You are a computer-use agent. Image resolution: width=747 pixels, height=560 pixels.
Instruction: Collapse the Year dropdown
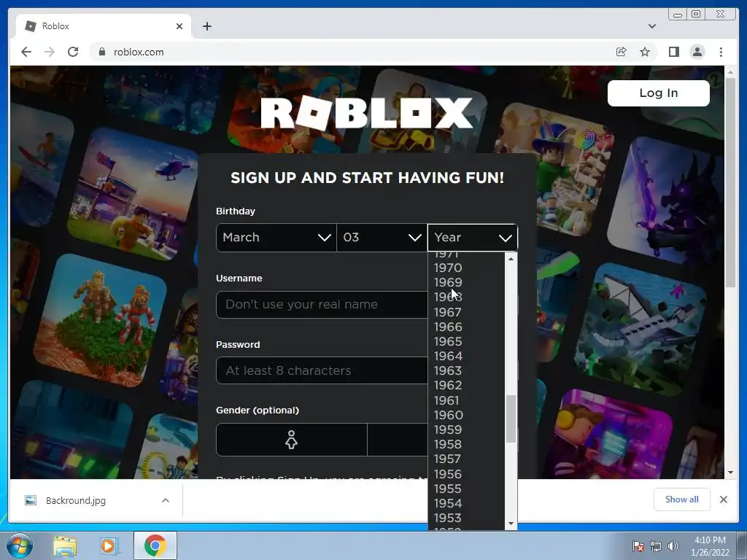coord(473,238)
